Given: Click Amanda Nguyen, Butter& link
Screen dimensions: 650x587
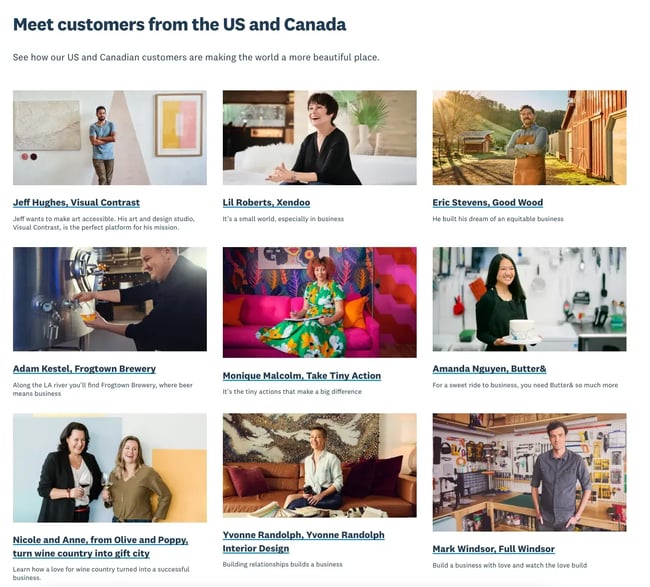Looking at the screenshot, I should click(x=489, y=369).
